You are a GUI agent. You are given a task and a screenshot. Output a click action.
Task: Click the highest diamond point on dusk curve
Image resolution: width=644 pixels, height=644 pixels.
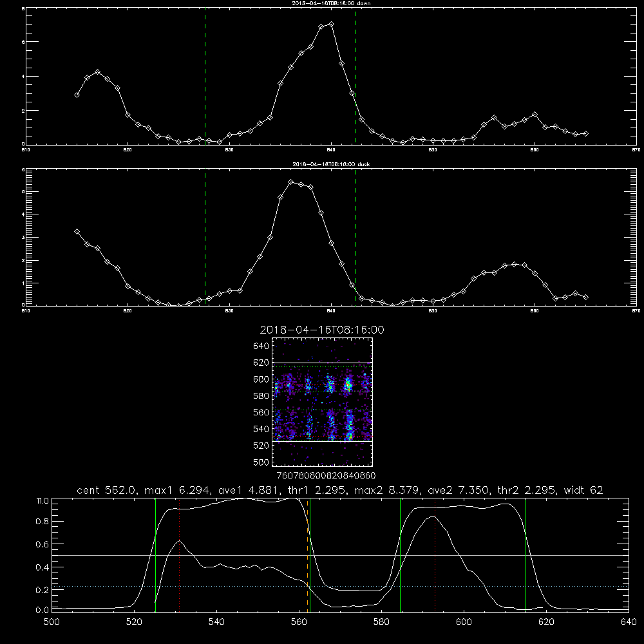pyautogui.click(x=291, y=182)
